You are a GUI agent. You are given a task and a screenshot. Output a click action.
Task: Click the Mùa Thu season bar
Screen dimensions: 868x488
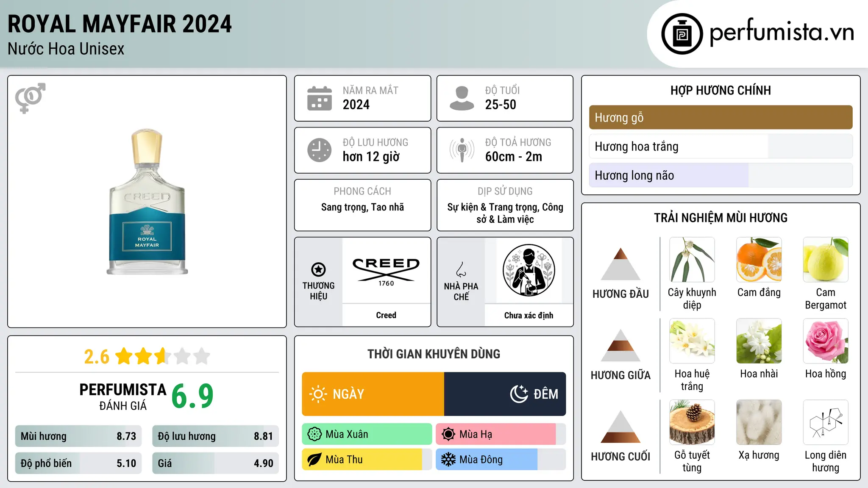tap(367, 460)
